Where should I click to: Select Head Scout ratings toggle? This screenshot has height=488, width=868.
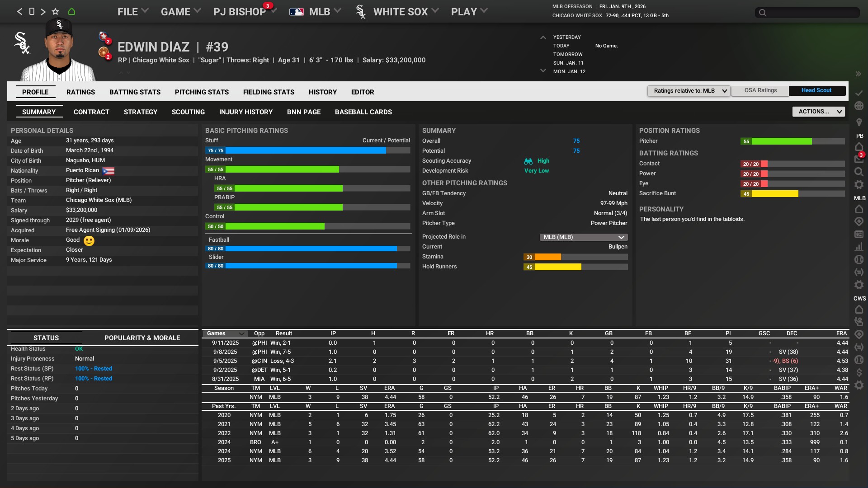[816, 91]
